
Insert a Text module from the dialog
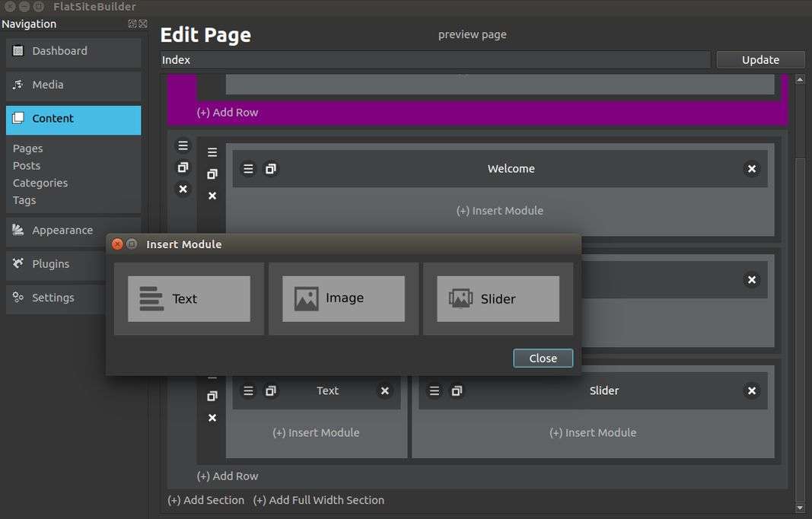189,299
